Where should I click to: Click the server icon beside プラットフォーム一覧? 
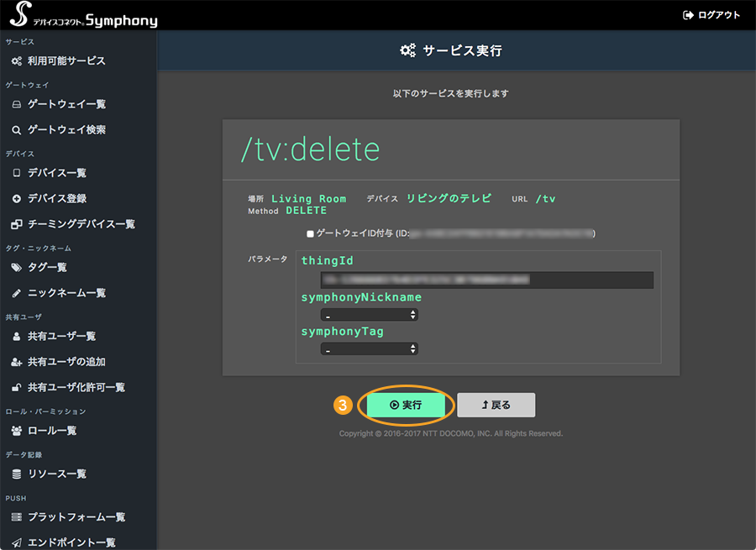click(x=17, y=517)
